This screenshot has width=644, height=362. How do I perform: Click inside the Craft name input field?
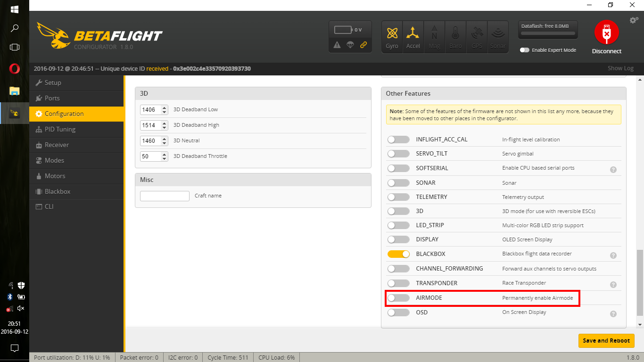165,196
